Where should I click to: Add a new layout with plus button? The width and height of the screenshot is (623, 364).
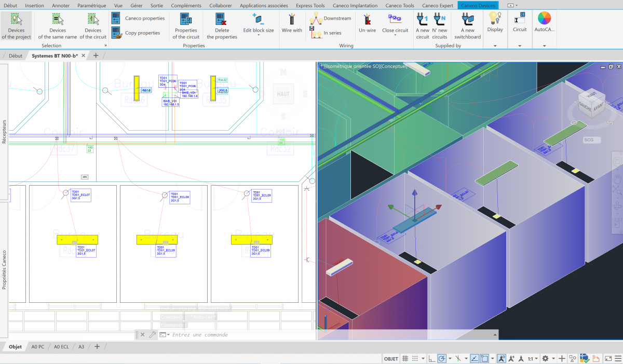click(x=97, y=347)
